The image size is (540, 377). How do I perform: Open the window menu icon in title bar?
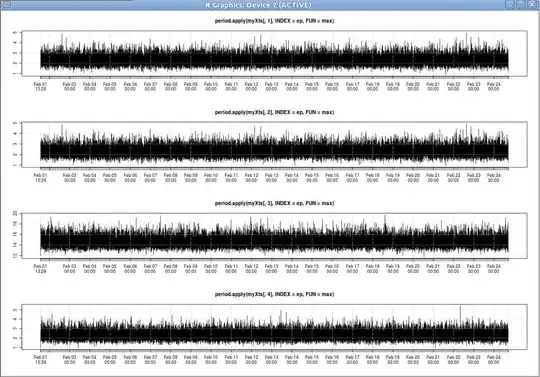[x=6, y=4]
